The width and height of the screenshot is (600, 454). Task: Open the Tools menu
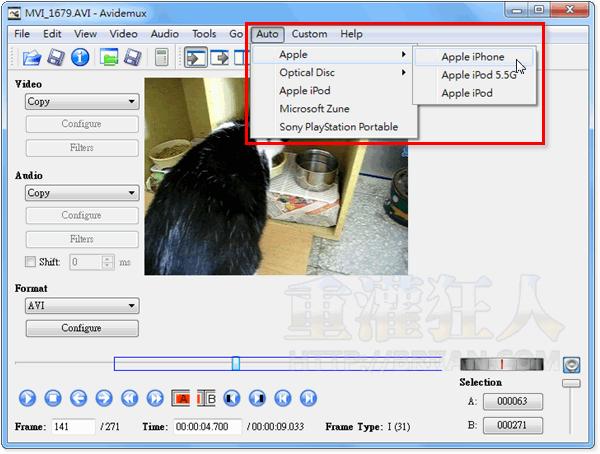click(x=204, y=34)
